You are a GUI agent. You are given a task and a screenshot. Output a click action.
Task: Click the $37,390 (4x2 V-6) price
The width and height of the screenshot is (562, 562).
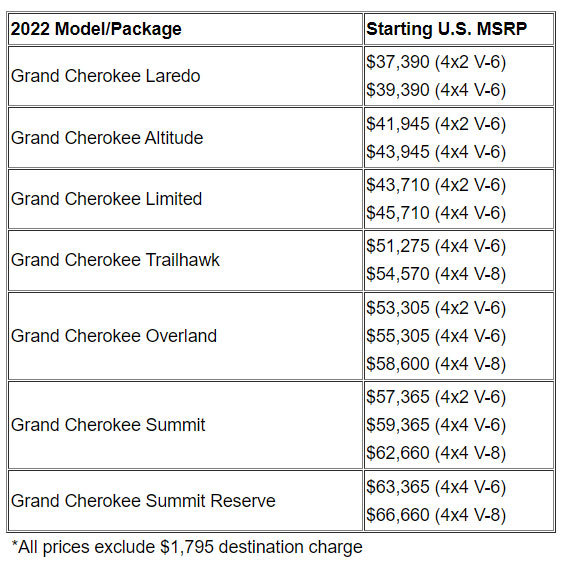[x=436, y=62]
